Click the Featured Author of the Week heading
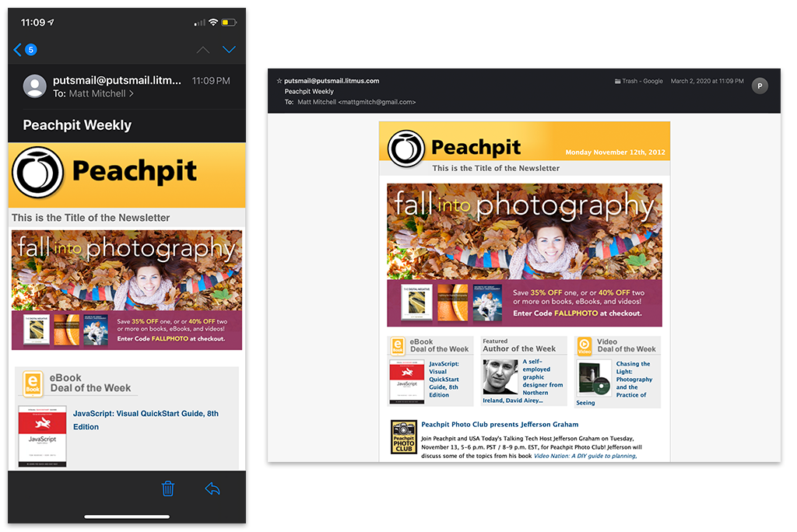This screenshot has width=797, height=532. coord(519,345)
